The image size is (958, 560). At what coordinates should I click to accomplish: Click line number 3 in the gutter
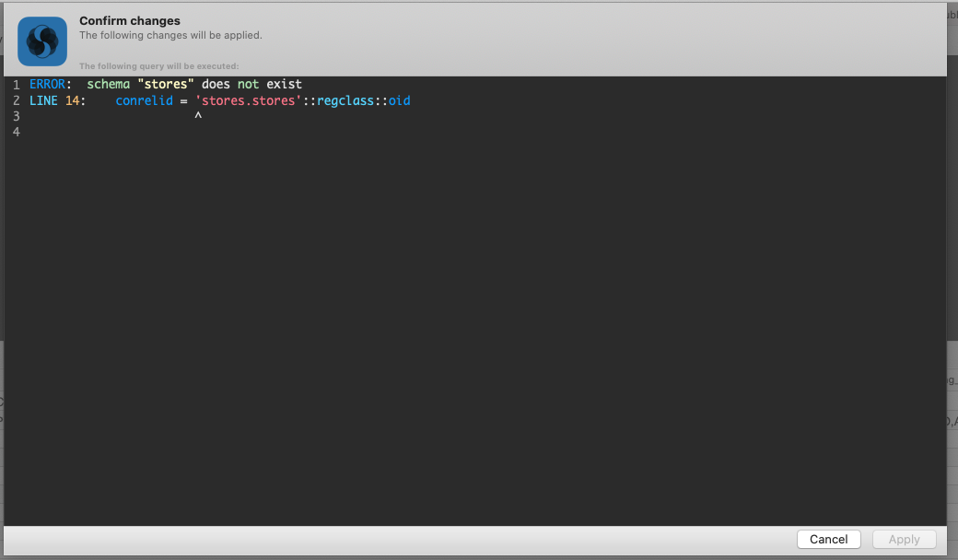click(16, 115)
